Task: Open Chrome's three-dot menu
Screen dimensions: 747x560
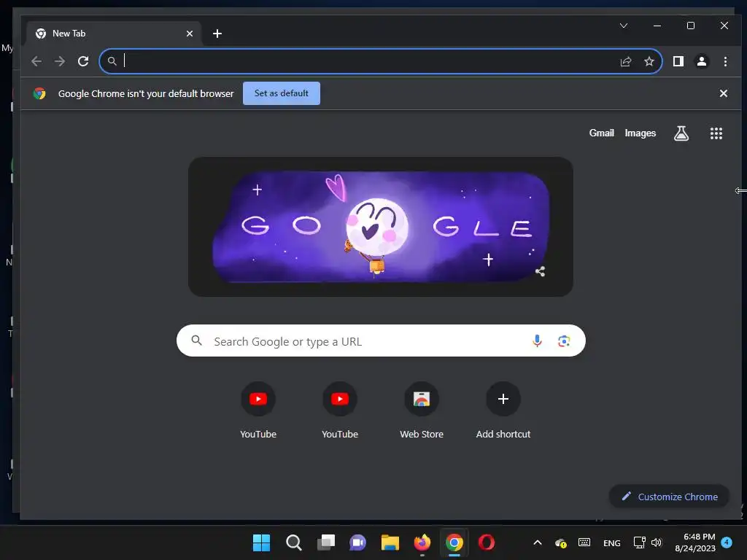Action: point(725,61)
